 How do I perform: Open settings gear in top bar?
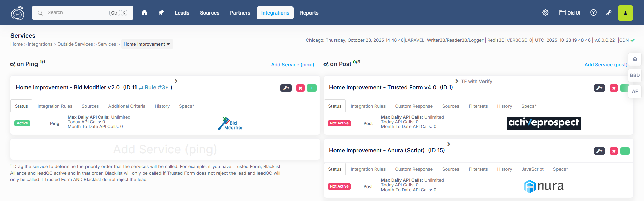545,13
